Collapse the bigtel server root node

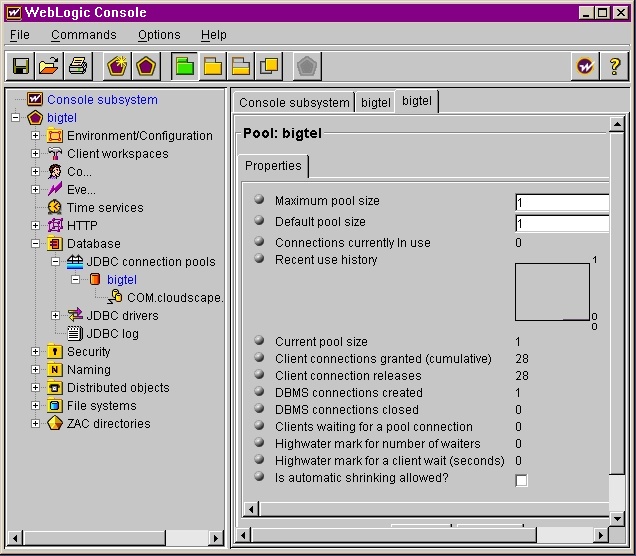pyautogui.click(x=15, y=118)
